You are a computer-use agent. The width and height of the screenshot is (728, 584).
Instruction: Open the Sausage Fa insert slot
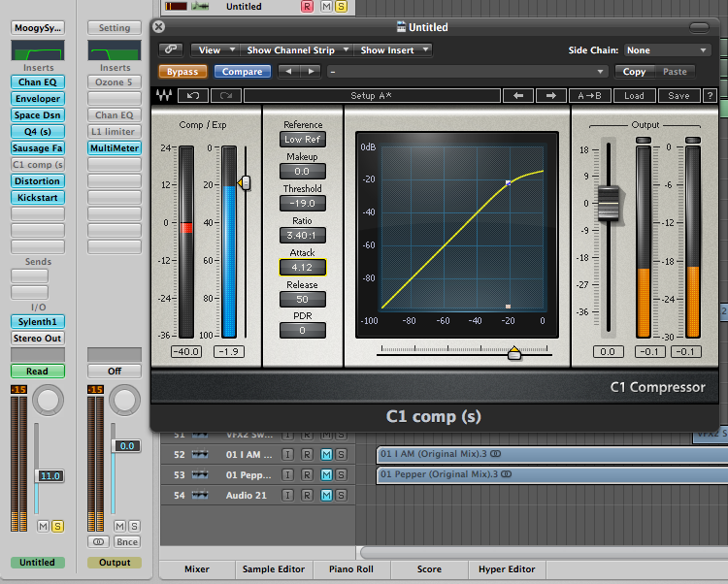(x=38, y=148)
